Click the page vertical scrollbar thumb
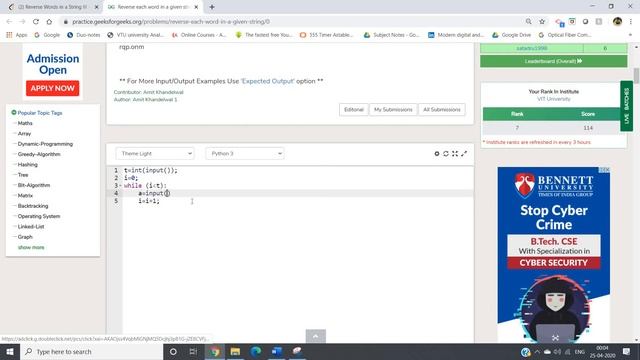The height and width of the screenshot is (360, 640). point(636,76)
